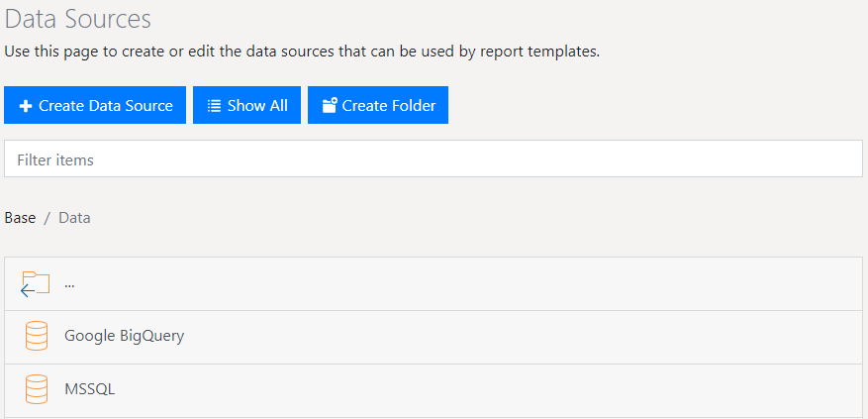Screen dimensions: 868x419
Task: Focus the Filter items search field
Action: coord(434,158)
